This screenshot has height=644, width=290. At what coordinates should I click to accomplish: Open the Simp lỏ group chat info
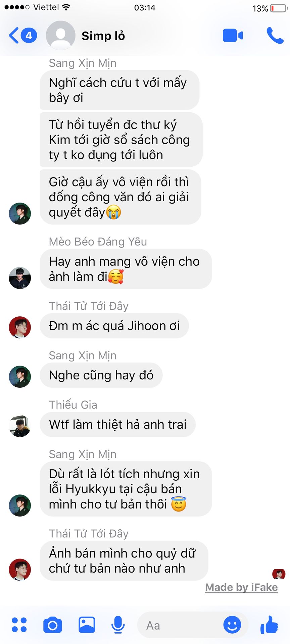click(x=103, y=36)
